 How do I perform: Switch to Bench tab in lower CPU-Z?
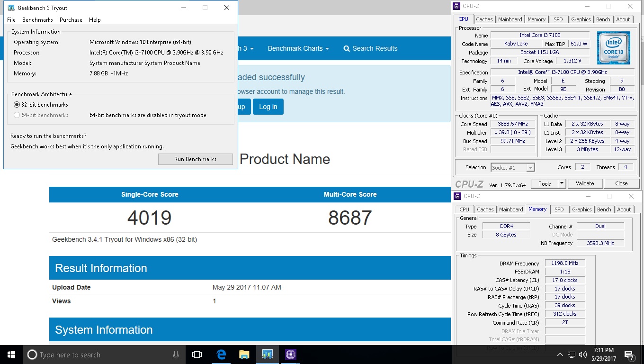[604, 209]
